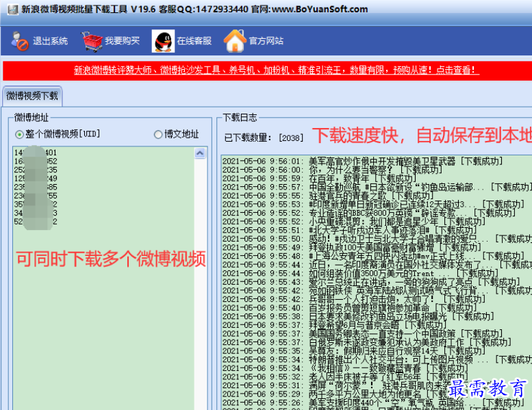Select log entry 老人因半床被子等了红军56年
532x410 pixels.
(345, 376)
